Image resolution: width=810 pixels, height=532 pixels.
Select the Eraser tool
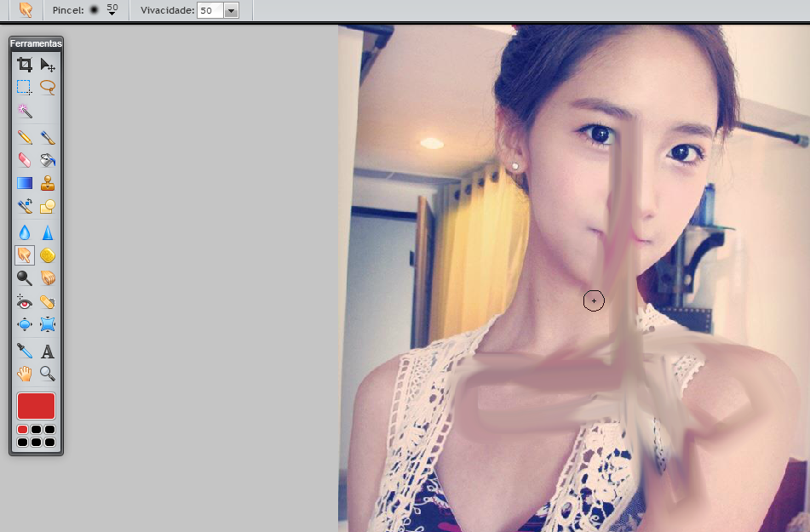pyautogui.click(x=25, y=160)
